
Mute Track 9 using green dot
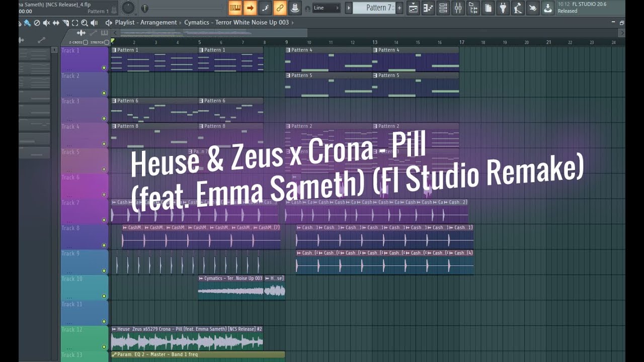(x=104, y=270)
